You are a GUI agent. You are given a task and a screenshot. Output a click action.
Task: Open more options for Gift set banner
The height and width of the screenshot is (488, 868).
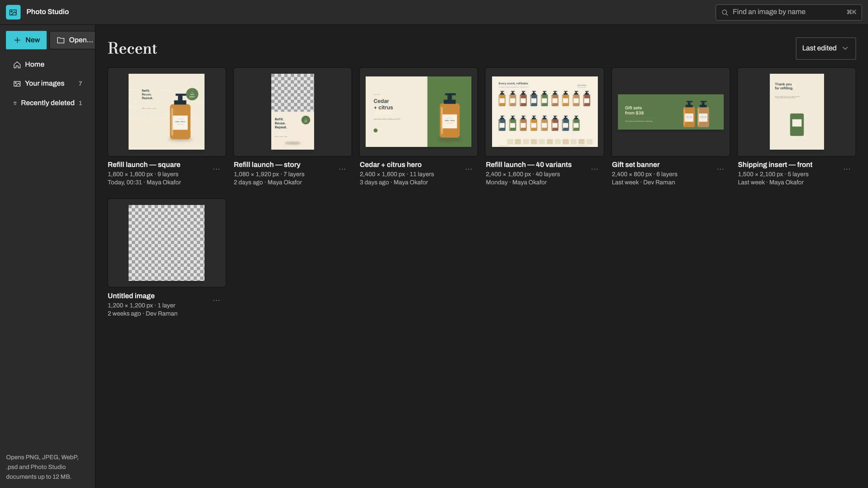[720, 169]
